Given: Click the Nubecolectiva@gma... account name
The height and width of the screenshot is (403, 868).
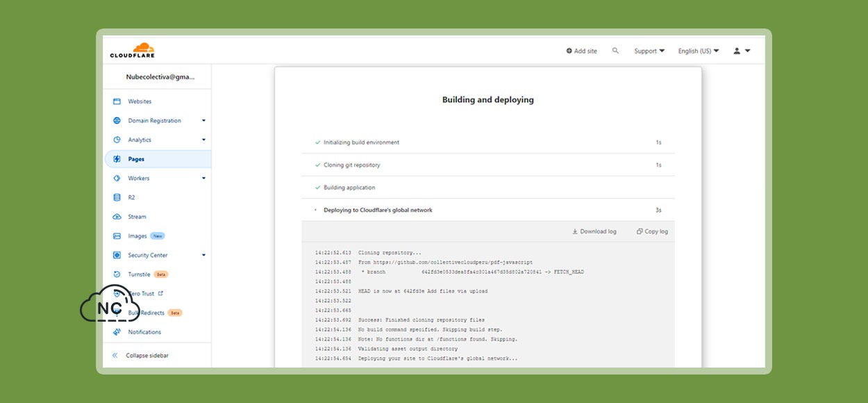Looking at the screenshot, I should pos(160,77).
